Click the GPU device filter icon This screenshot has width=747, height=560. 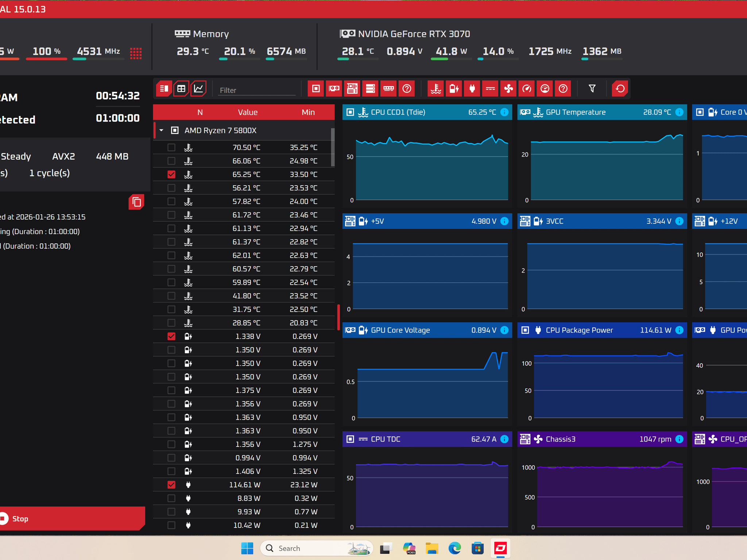coord(334,89)
